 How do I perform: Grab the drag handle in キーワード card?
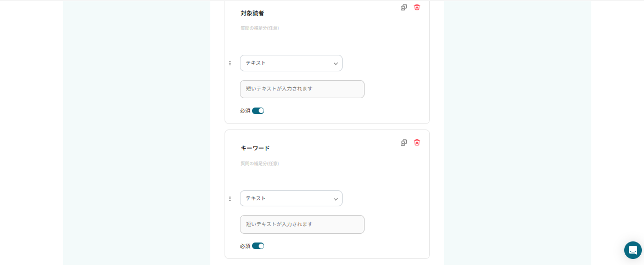[230, 199]
